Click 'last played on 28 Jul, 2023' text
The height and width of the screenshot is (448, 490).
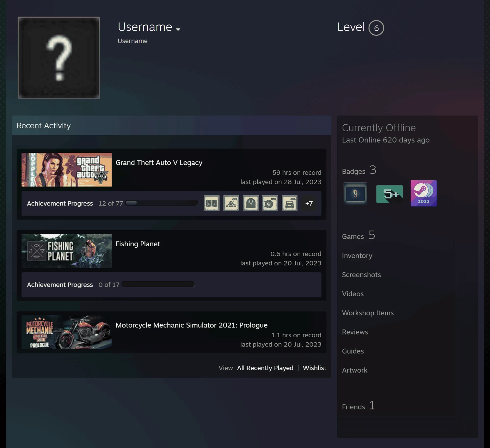click(x=281, y=182)
